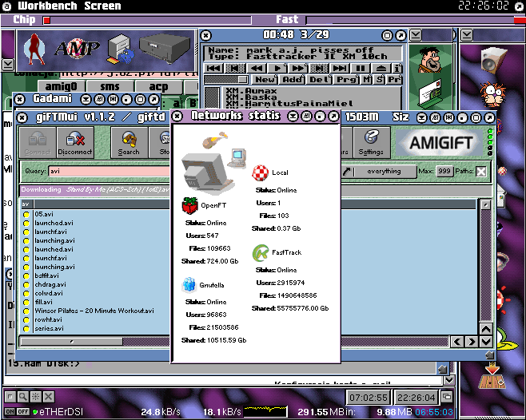Click the Add button in module player
Viewport: 526px width, 420px height.
[x=293, y=79]
